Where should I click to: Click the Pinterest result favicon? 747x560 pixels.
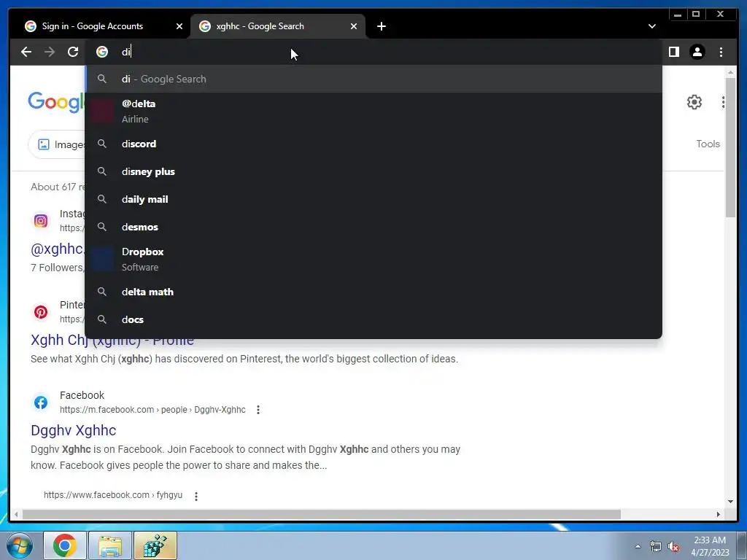click(41, 312)
